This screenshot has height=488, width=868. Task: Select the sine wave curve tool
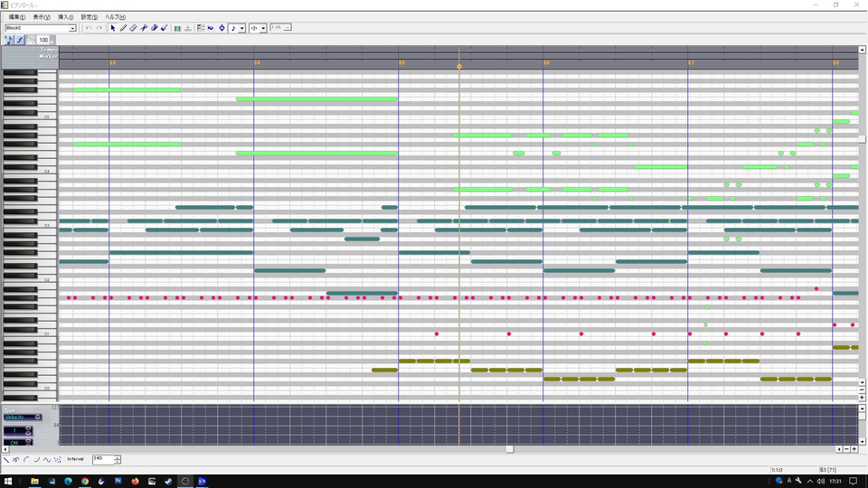(47, 460)
